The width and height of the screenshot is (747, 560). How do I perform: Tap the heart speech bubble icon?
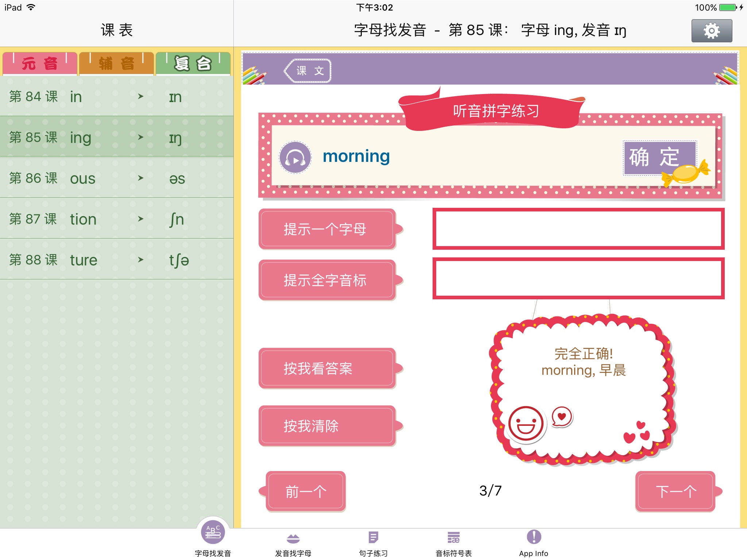click(562, 416)
